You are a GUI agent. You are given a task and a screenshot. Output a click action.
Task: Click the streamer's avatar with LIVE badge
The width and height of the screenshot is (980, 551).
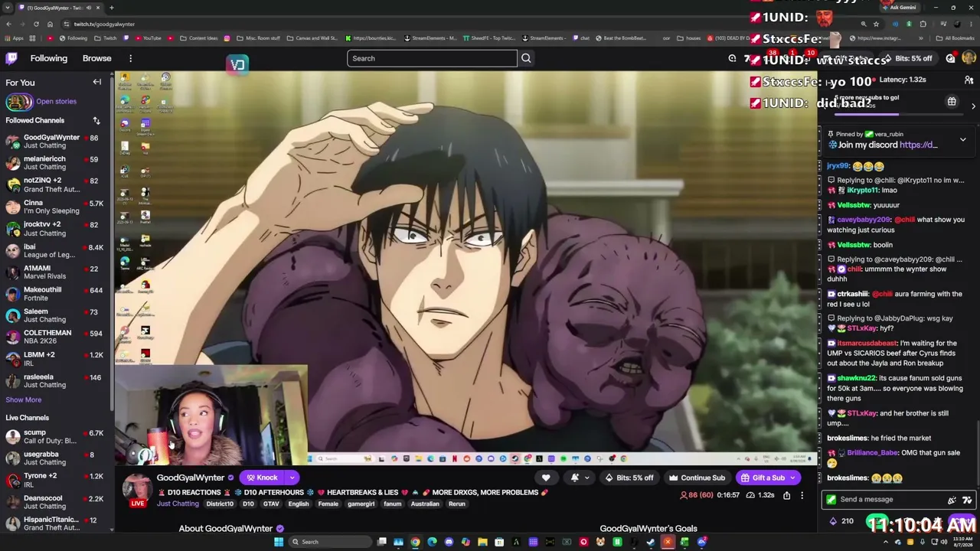137,490
